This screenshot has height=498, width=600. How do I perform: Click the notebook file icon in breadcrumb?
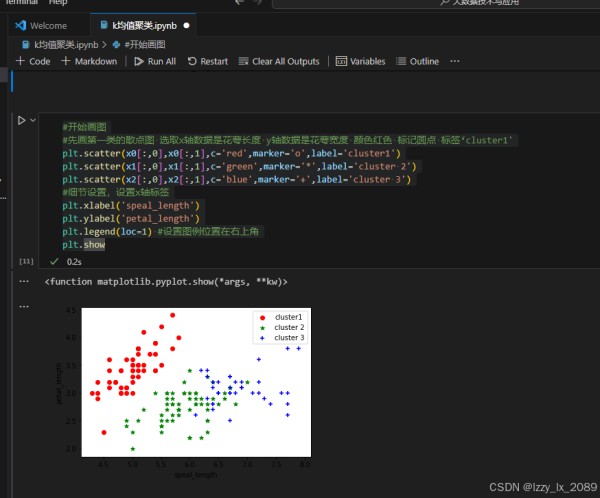[x=25, y=45]
